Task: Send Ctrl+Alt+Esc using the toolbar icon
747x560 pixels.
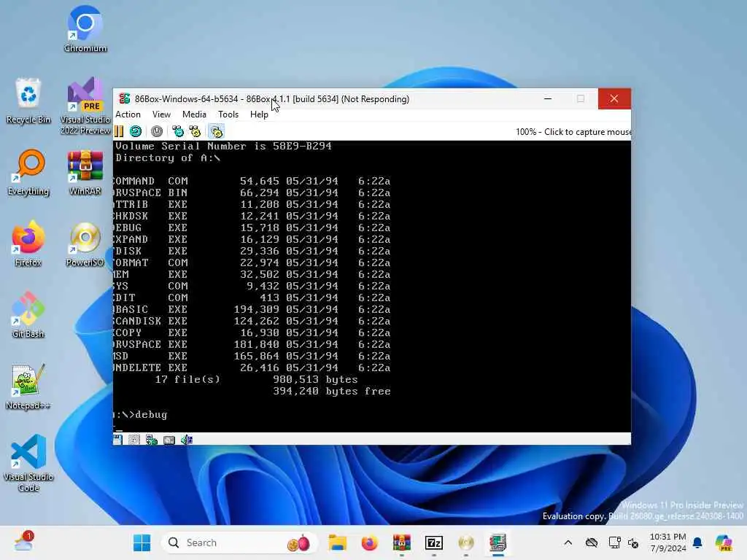Action: click(x=195, y=131)
